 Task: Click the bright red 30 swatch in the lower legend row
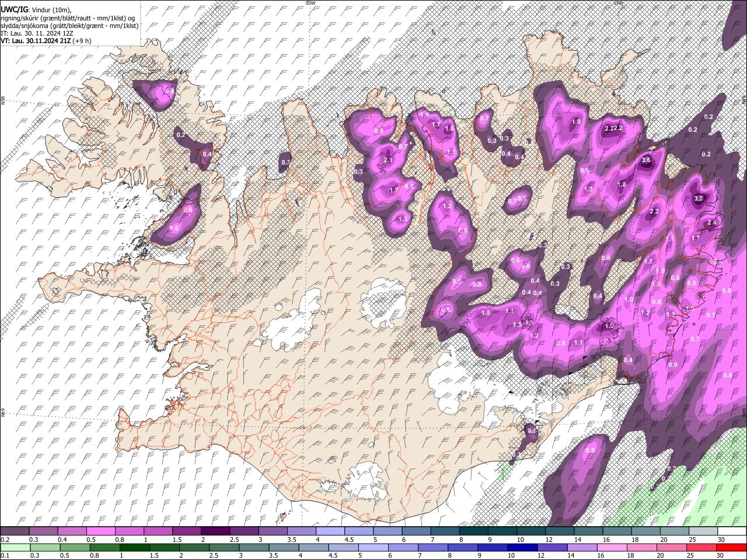[731, 547]
